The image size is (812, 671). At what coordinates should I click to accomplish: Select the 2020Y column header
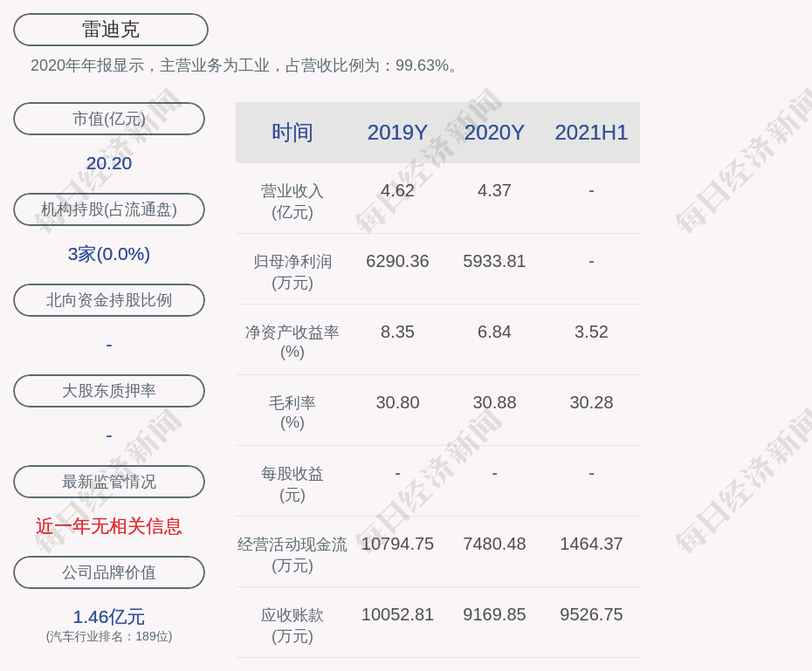click(494, 133)
